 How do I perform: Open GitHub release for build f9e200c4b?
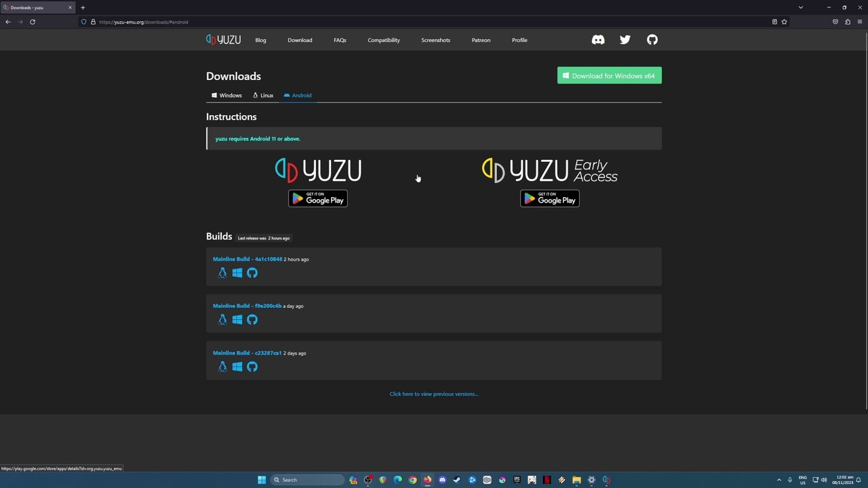point(252,320)
